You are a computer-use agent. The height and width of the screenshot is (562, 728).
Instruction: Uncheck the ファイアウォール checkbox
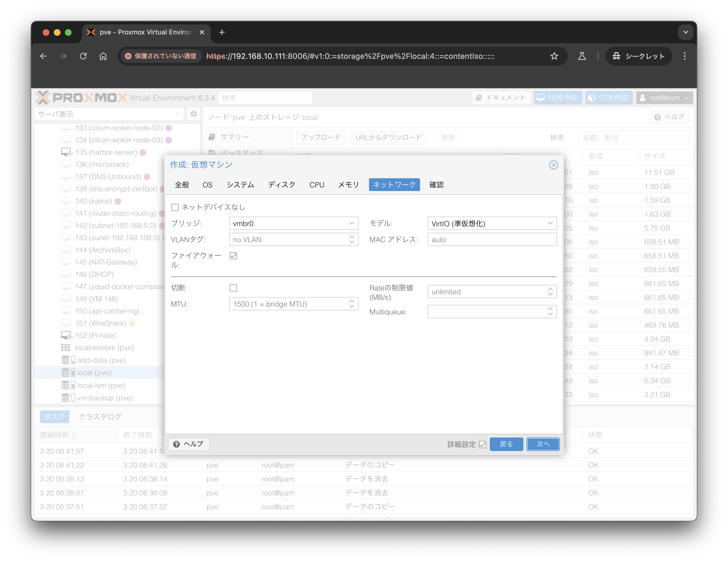[233, 256]
